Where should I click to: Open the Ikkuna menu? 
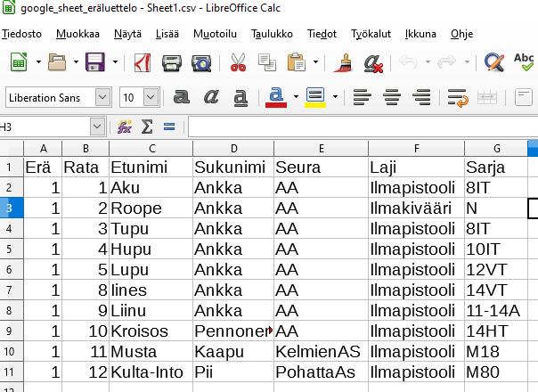(x=420, y=34)
